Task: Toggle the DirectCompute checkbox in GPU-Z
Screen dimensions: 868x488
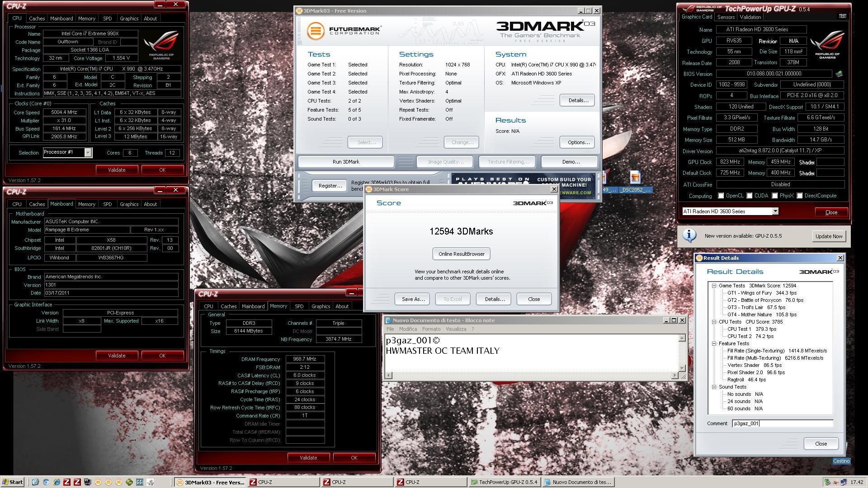Action: [x=800, y=196]
